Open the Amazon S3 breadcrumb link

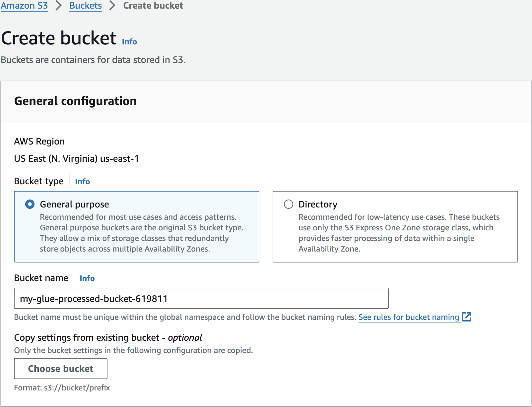(24, 6)
